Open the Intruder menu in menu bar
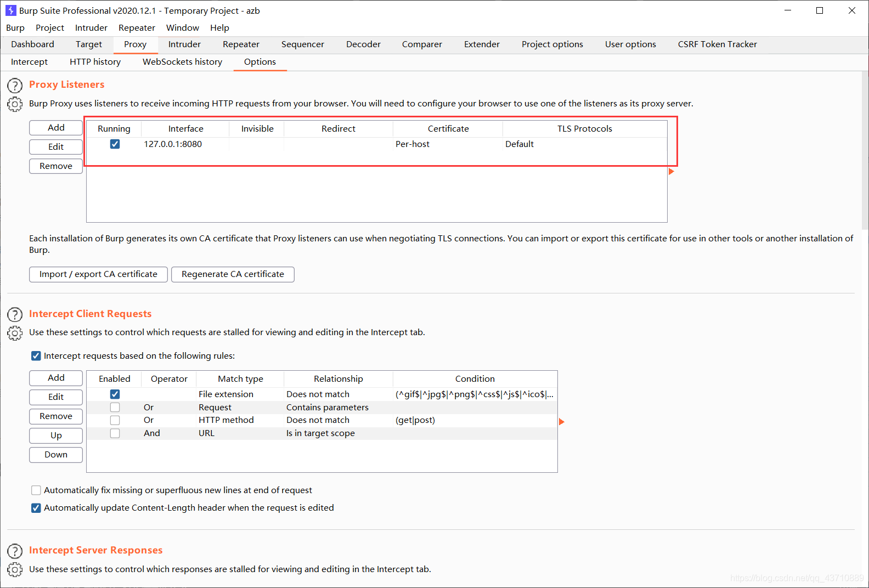The height and width of the screenshot is (588, 869). [x=91, y=27]
